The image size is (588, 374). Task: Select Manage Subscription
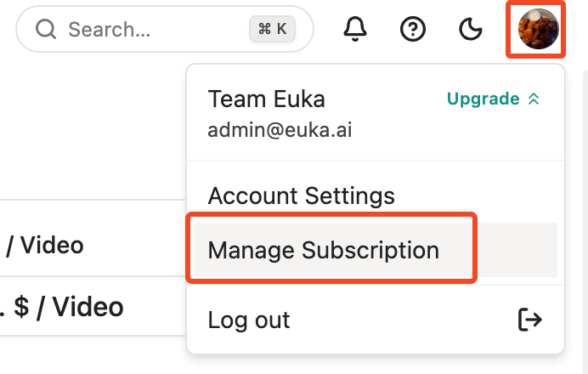375,250
